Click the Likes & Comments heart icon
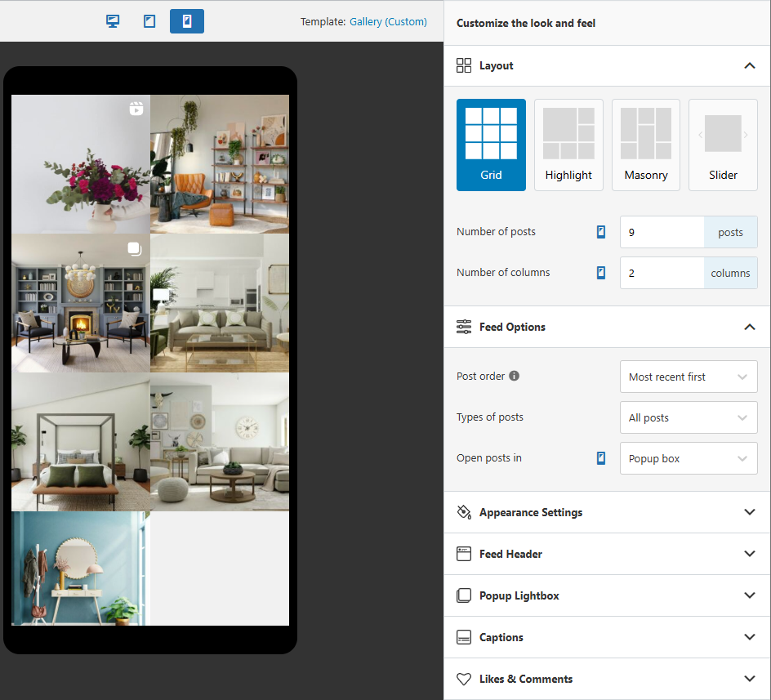Image resolution: width=771 pixels, height=700 pixels. (x=464, y=679)
